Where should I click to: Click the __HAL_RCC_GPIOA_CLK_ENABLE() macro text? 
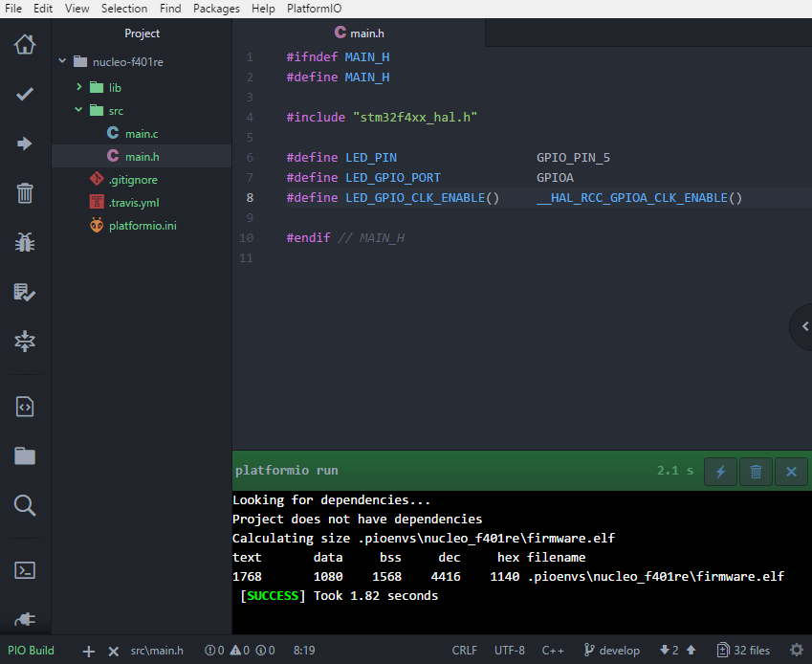click(639, 198)
